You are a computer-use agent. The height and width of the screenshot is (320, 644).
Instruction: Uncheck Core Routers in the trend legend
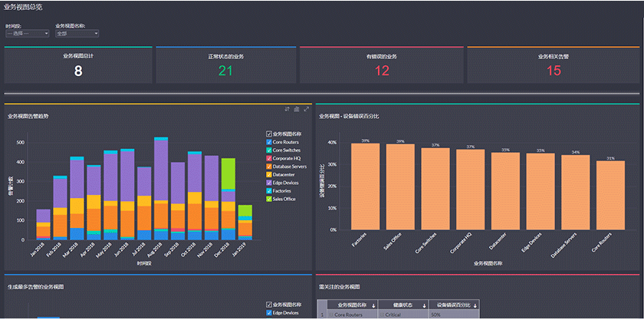click(269, 142)
